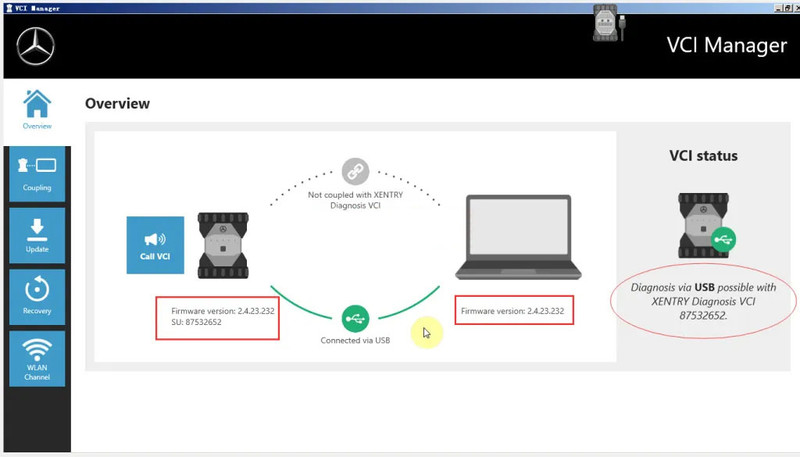Click the Mercedes-Benz star logo

click(x=35, y=46)
